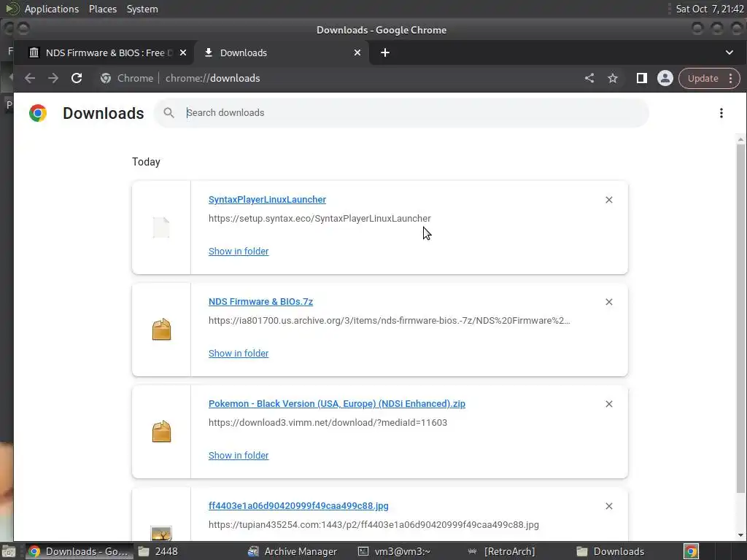
Task: Show NDS Firmware & BIOs.7z in folder
Action: point(239,354)
